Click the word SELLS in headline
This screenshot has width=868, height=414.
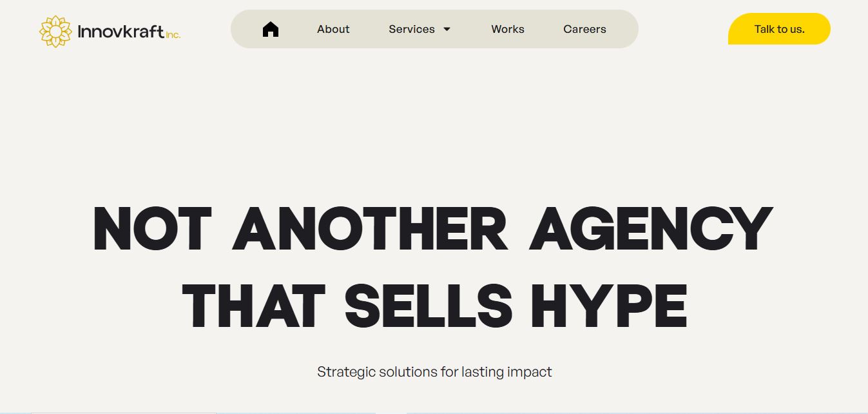pos(429,306)
